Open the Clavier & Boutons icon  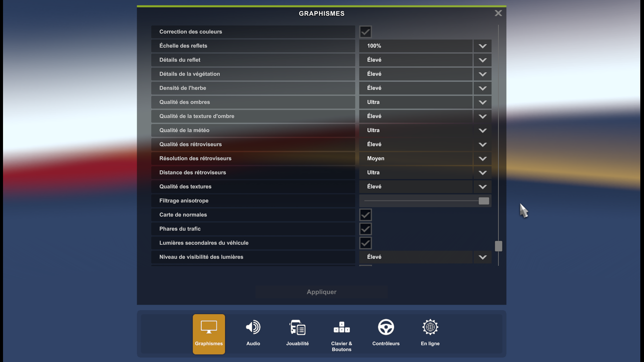[341, 327]
